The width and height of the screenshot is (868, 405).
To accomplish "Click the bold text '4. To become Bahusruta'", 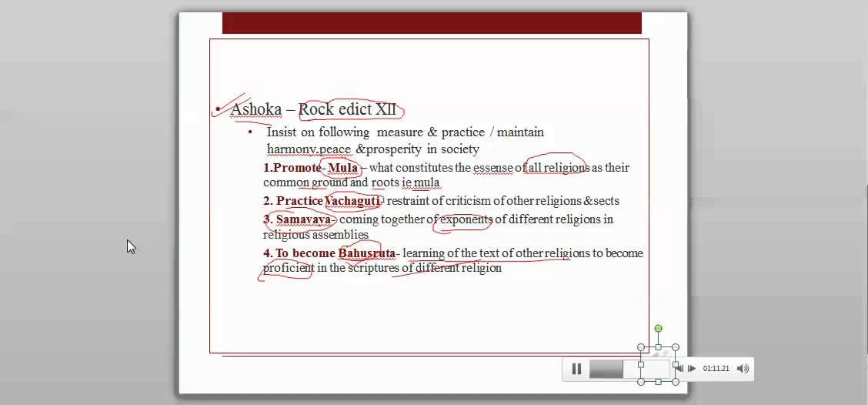I will pyautogui.click(x=329, y=253).
